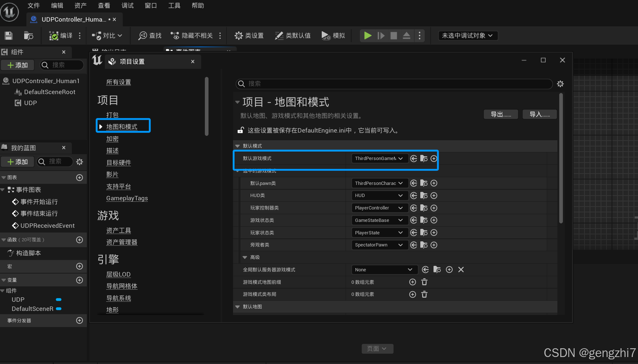Image resolution: width=638 pixels, height=364 pixels.
Task: Open global default server game mode None dropdown
Action: [384, 270]
